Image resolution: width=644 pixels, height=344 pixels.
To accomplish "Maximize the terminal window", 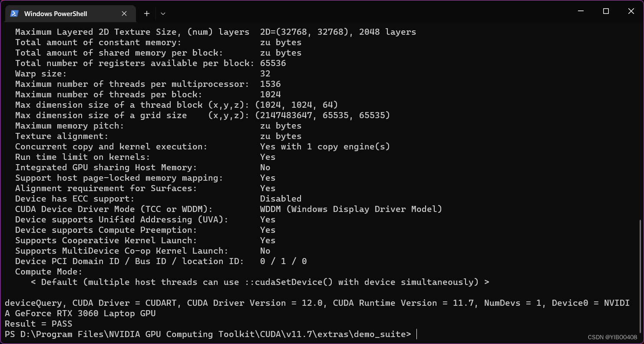I will [x=606, y=11].
